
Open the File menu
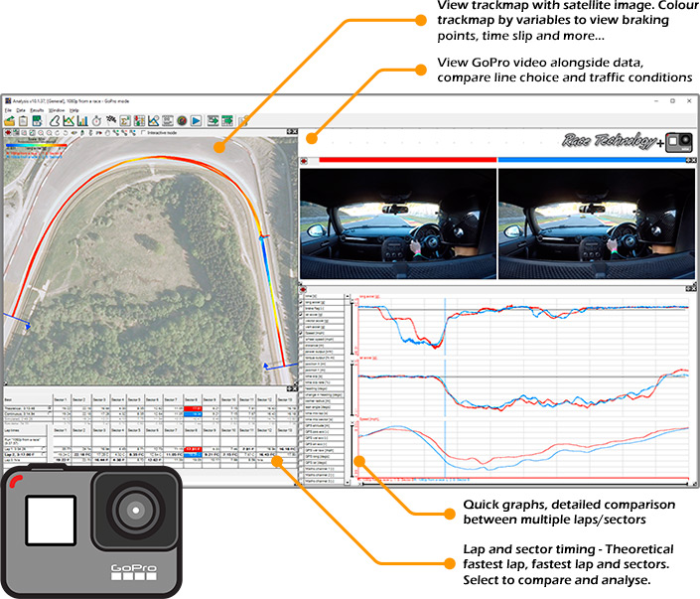point(8,109)
